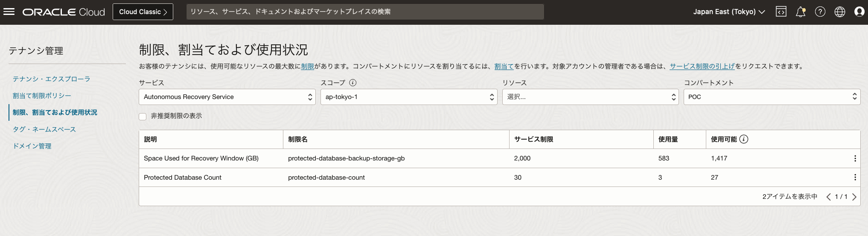Go to previous page of results

tap(828, 197)
